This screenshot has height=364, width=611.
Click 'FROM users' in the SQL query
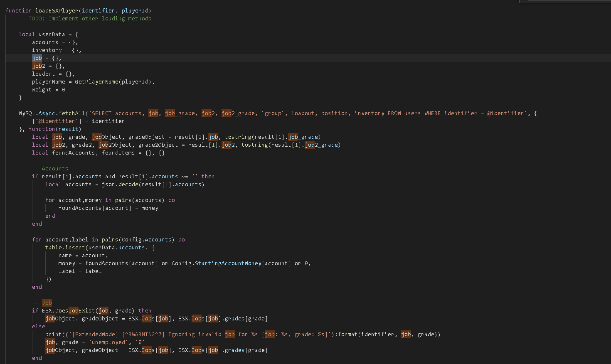(x=404, y=113)
